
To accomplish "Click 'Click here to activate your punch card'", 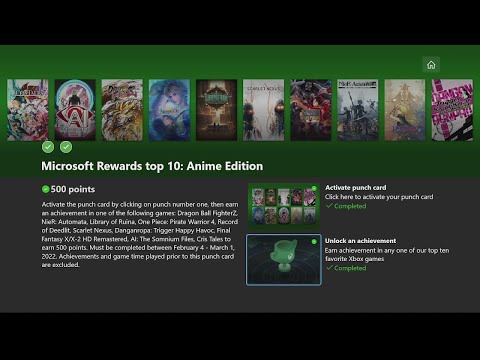I will [x=379, y=197].
